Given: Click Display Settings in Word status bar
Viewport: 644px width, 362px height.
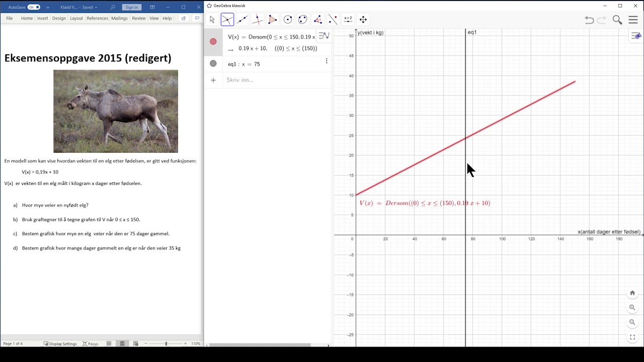Looking at the screenshot, I should click(x=60, y=344).
